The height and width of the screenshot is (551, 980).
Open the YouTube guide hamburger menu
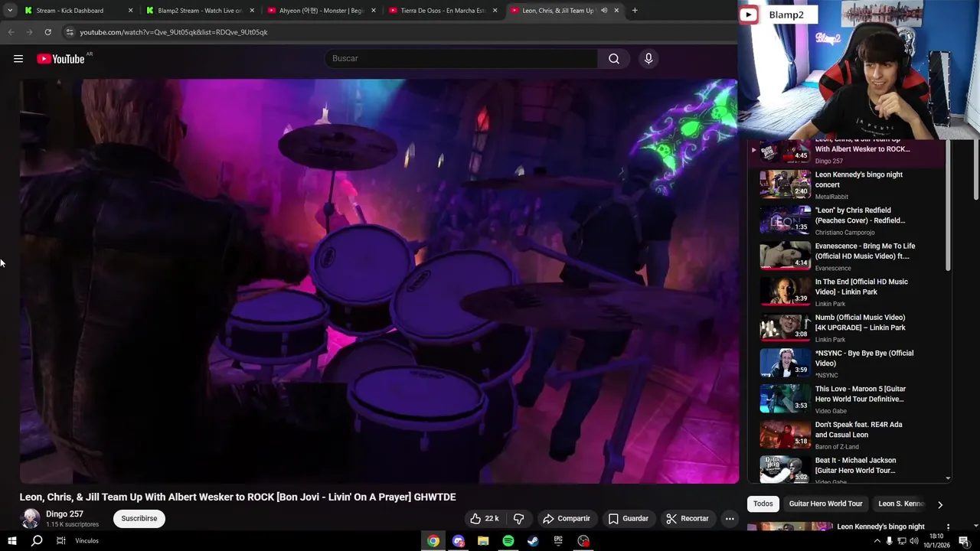(18, 59)
